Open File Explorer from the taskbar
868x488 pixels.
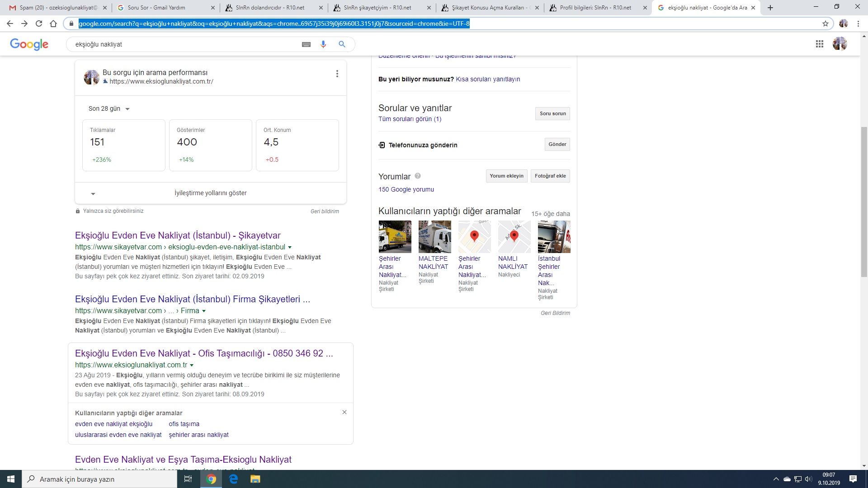255,479
